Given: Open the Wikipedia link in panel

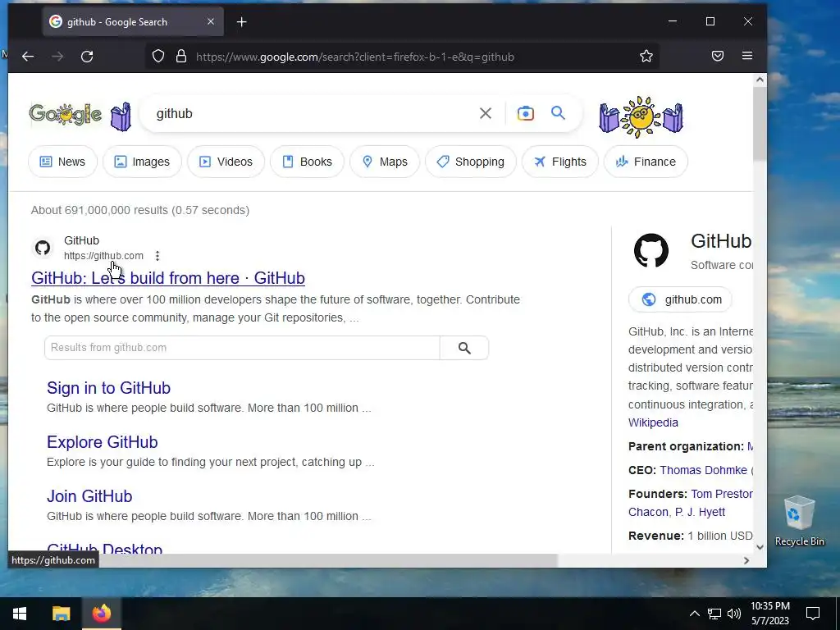Looking at the screenshot, I should click(653, 422).
